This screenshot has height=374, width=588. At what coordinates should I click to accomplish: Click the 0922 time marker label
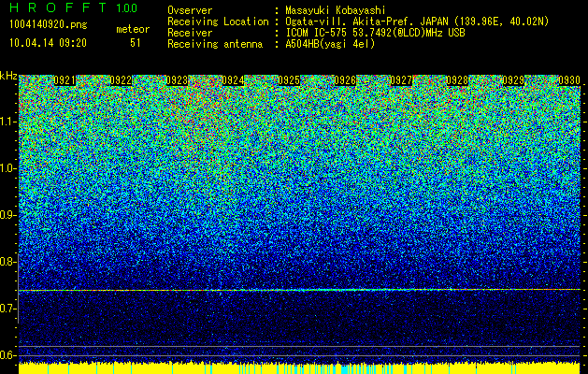click(121, 80)
